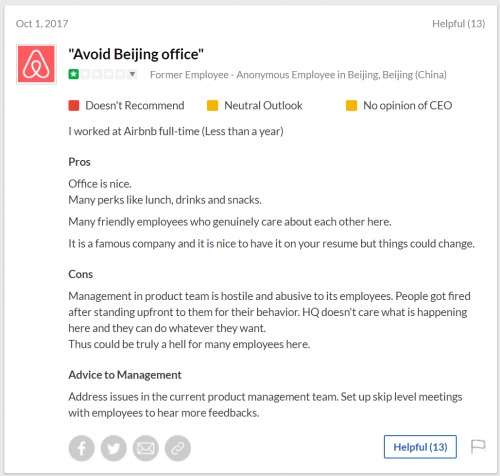Click the green one-star rating
This screenshot has height=476, width=500.
[x=74, y=74]
